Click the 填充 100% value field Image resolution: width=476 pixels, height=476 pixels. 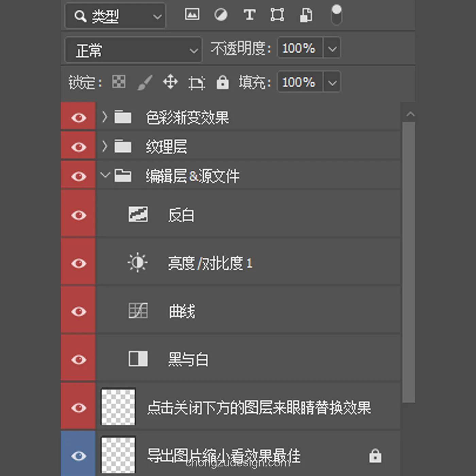click(x=300, y=82)
